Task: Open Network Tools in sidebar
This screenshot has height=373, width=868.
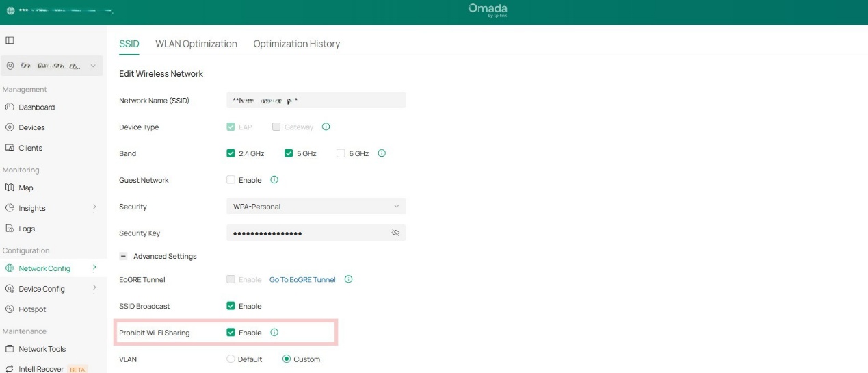Action: click(42, 349)
